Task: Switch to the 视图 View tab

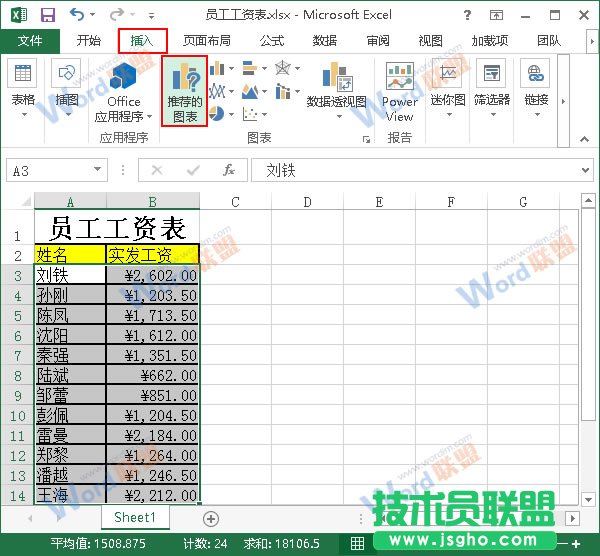Action: pos(430,41)
